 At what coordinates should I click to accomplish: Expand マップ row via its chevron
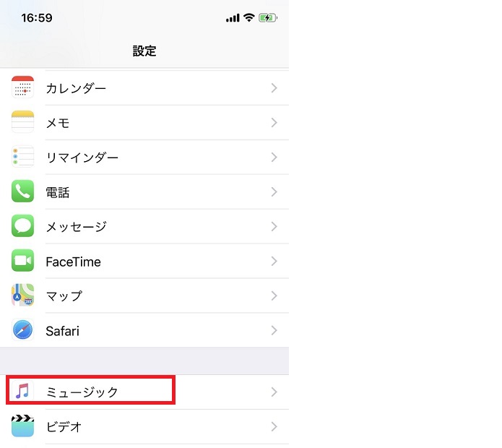274,296
